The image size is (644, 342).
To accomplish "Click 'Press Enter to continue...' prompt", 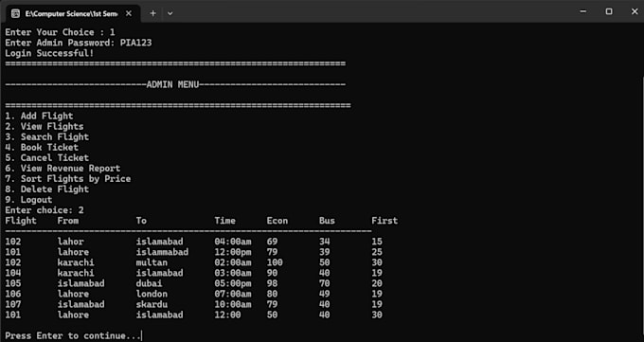I will click(73, 335).
